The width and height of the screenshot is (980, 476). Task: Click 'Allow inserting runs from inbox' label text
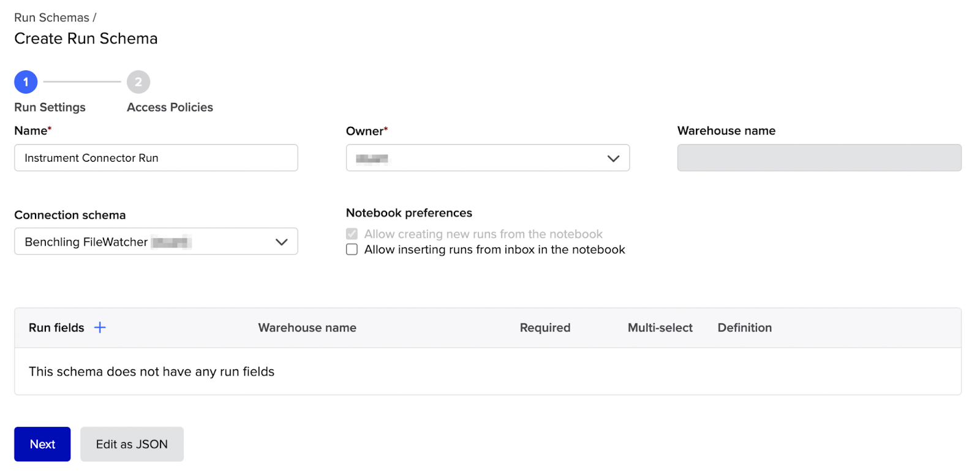coord(494,250)
